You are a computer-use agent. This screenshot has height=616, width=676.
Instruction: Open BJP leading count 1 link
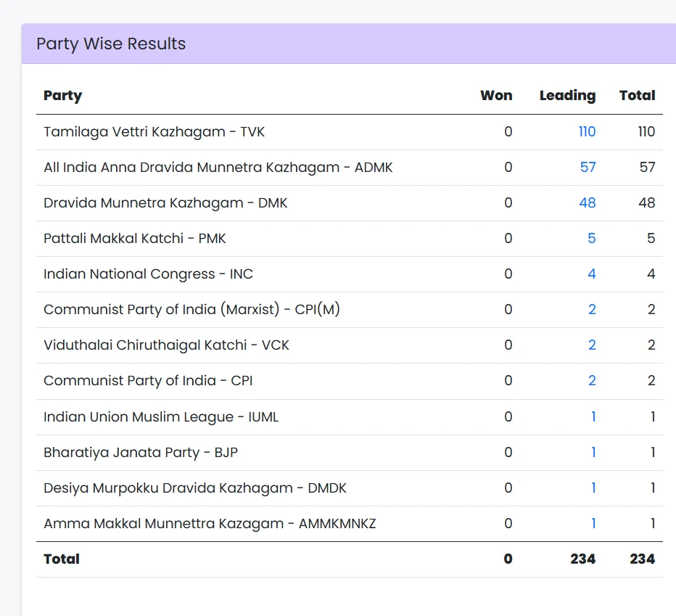click(593, 452)
